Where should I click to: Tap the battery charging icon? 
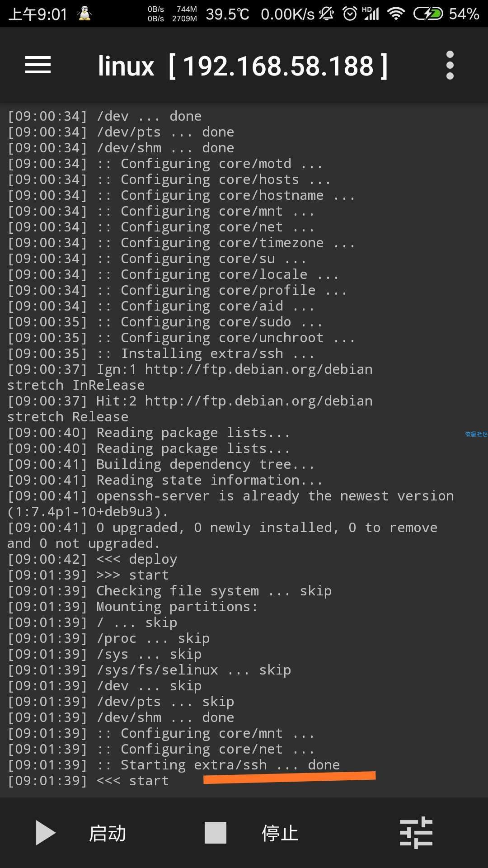pyautogui.click(x=428, y=14)
